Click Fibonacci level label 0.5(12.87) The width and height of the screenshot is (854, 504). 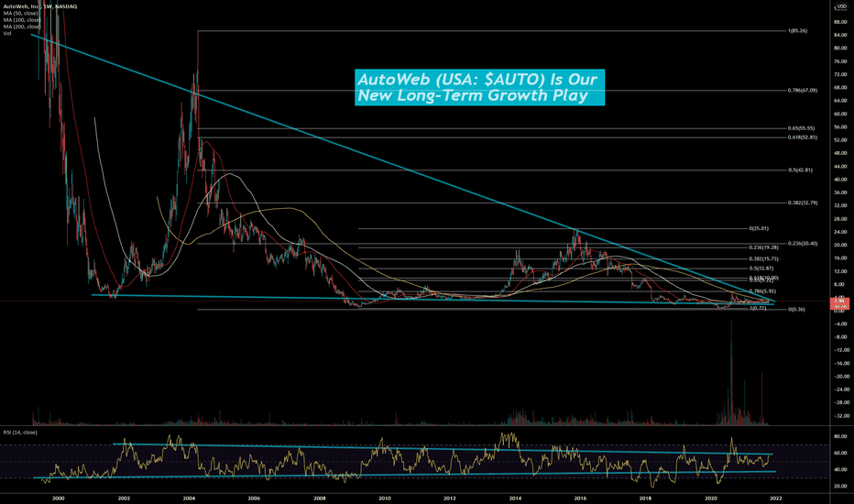click(761, 268)
